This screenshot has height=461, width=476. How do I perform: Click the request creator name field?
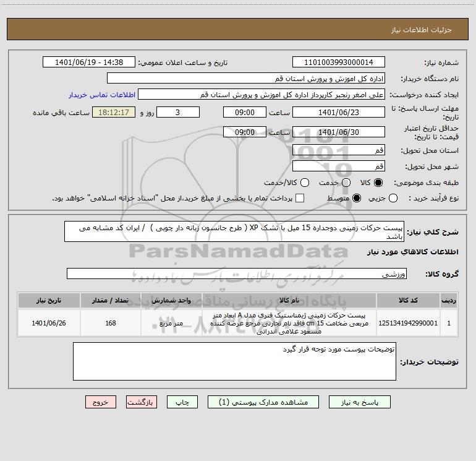coord(261,94)
